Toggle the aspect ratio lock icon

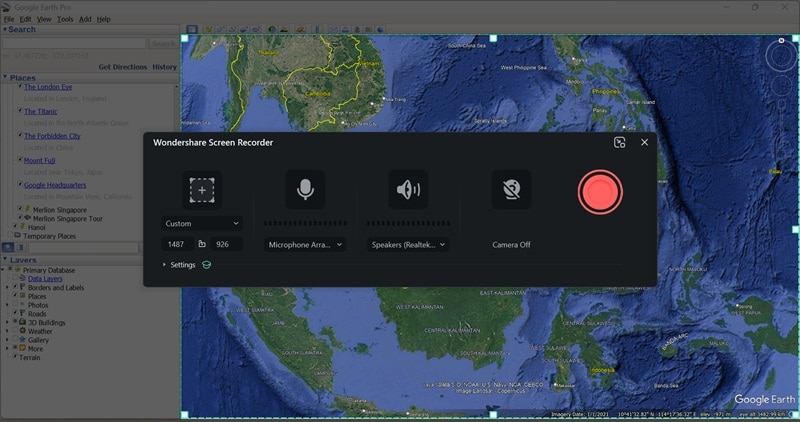click(x=202, y=244)
